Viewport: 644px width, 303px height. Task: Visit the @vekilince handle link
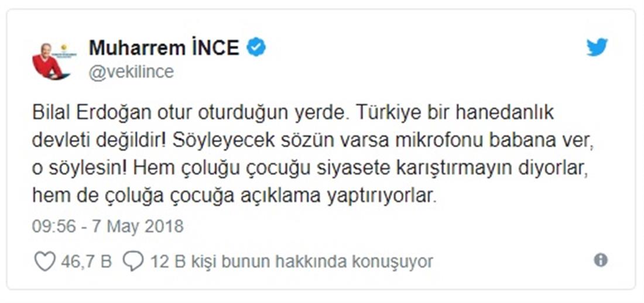click(x=131, y=71)
